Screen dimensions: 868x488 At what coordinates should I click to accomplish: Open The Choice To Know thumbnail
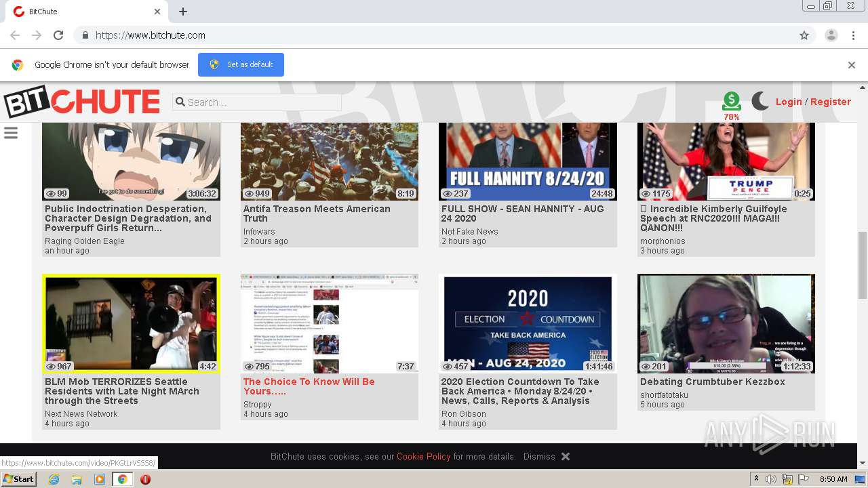point(330,324)
